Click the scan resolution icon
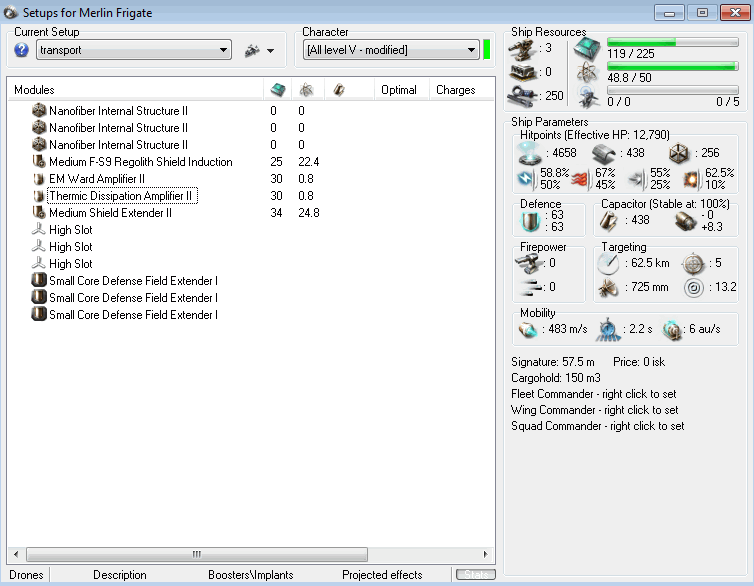This screenshot has height=586, width=754. (608, 287)
